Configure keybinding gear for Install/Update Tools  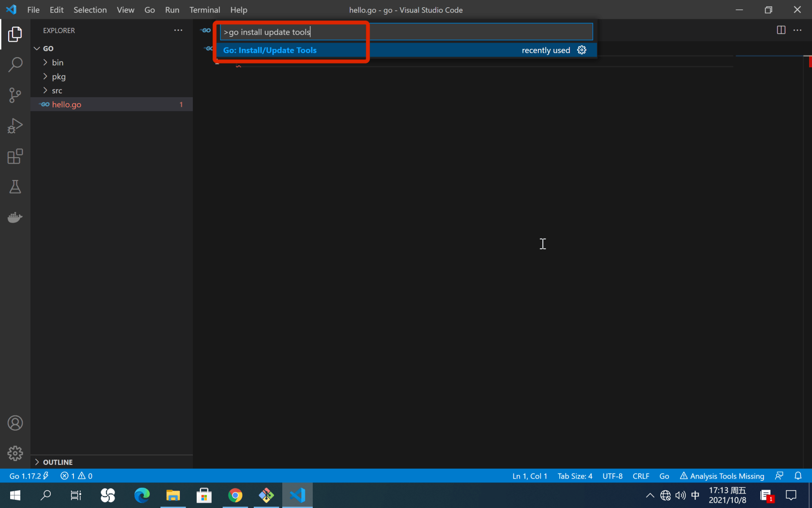(582, 50)
